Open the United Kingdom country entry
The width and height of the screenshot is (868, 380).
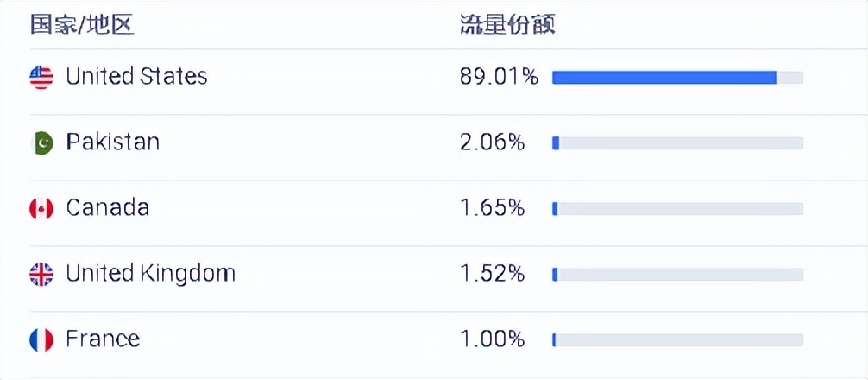(151, 274)
